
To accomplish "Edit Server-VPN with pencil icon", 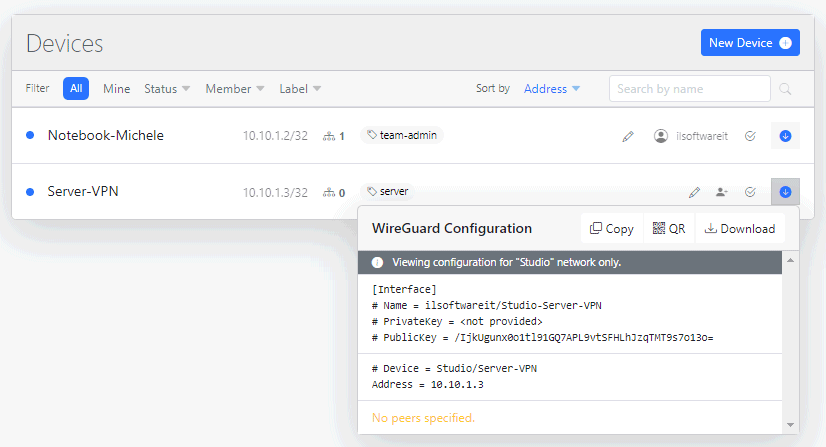I will coord(694,192).
